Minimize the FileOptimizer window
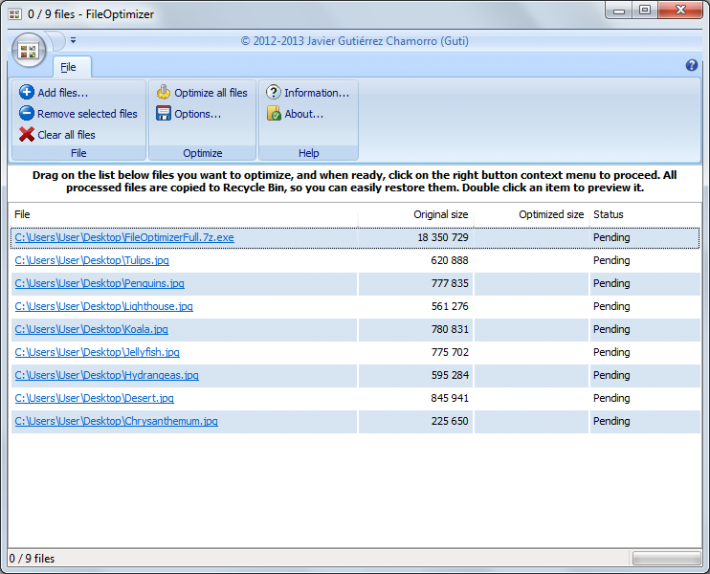The width and height of the screenshot is (710, 574). [619, 11]
